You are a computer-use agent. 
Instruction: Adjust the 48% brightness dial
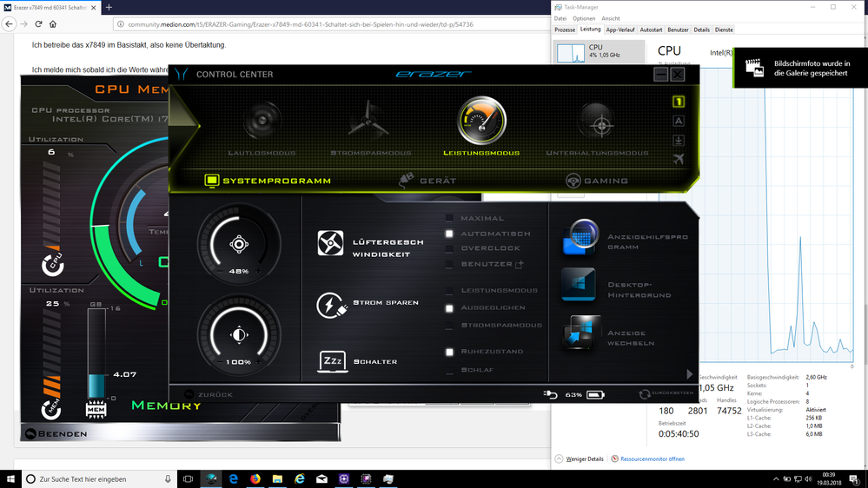239,246
